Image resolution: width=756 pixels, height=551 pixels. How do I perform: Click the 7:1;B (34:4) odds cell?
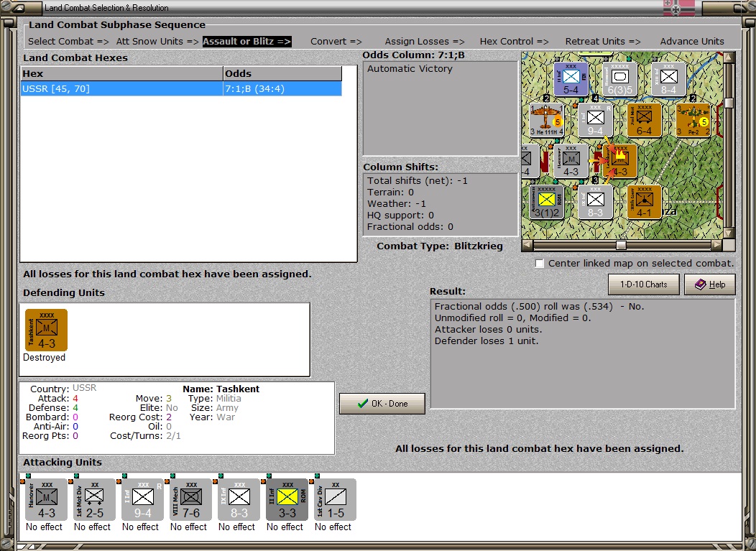click(x=282, y=88)
